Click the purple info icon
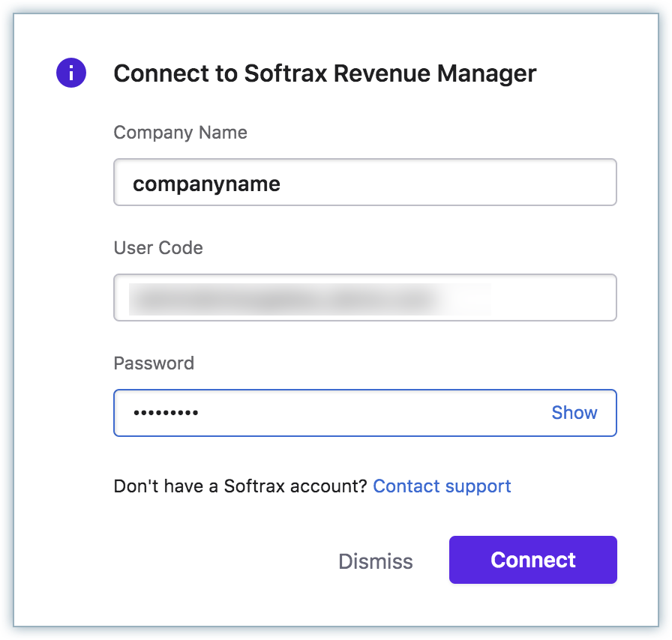The height and width of the screenshot is (640, 672). 71,73
